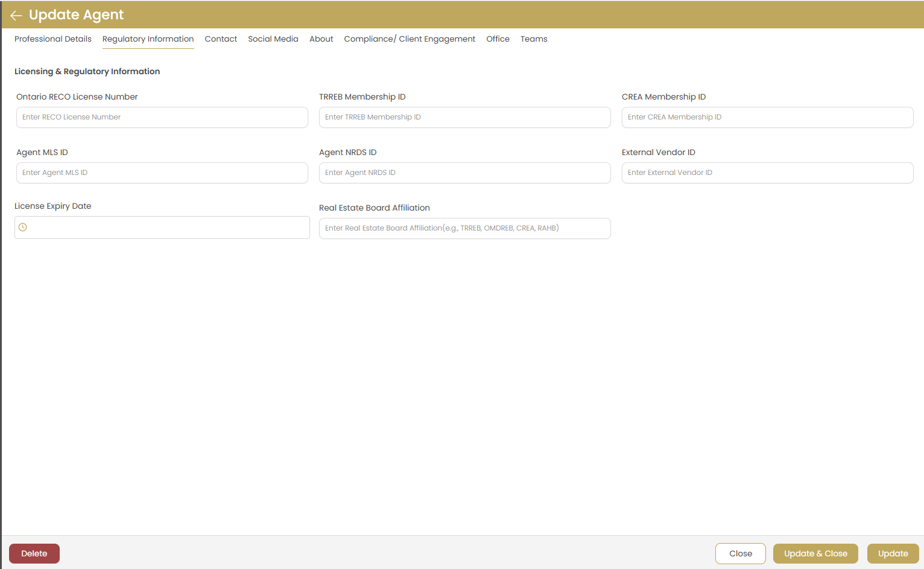Click the Delete button
Image resolution: width=924 pixels, height=569 pixels.
[34, 553]
